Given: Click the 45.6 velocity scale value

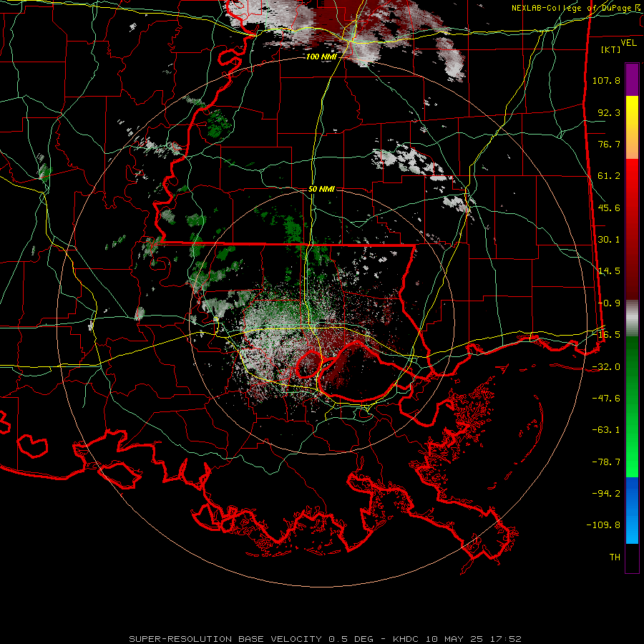Looking at the screenshot, I should tap(609, 208).
